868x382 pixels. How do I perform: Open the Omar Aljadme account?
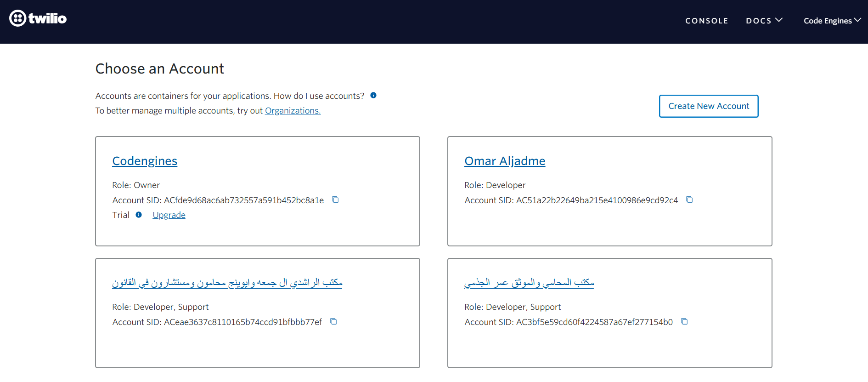tap(505, 161)
